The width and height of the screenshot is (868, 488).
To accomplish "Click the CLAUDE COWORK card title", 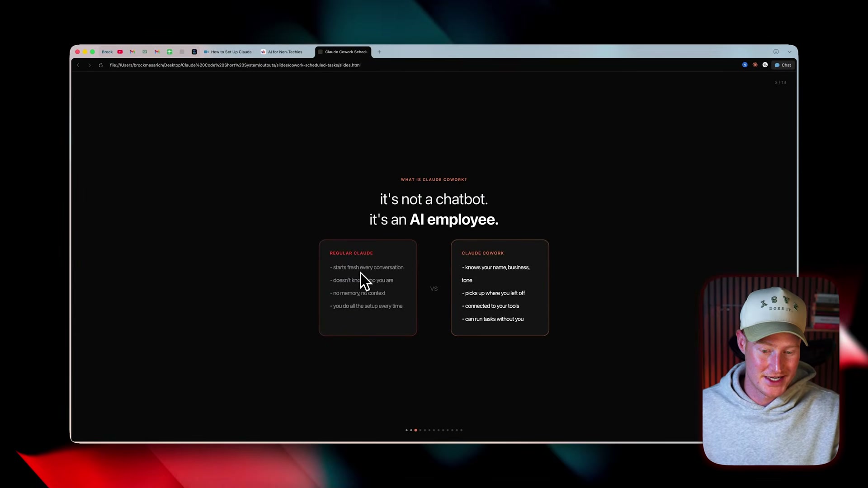I will pos(482,253).
